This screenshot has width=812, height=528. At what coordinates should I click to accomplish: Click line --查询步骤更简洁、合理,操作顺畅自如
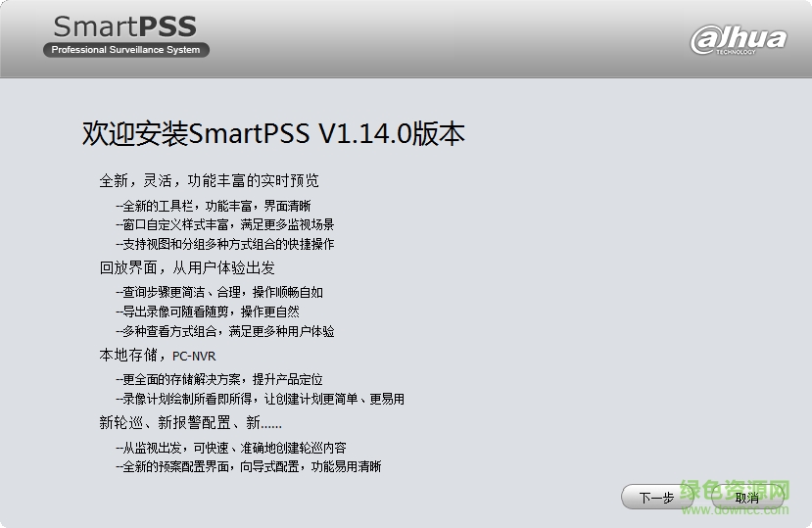click(219, 293)
